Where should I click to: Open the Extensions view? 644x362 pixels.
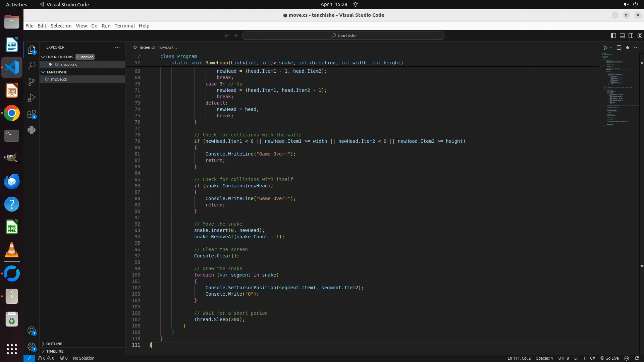32,114
